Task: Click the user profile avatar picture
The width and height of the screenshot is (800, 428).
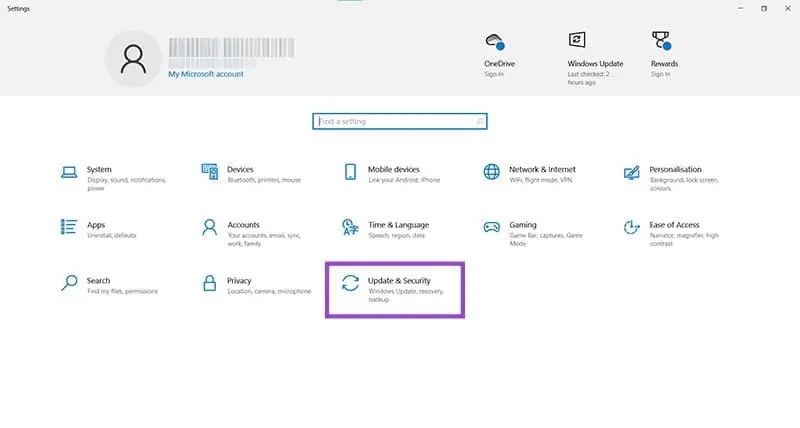Action: (x=132, y=58)
